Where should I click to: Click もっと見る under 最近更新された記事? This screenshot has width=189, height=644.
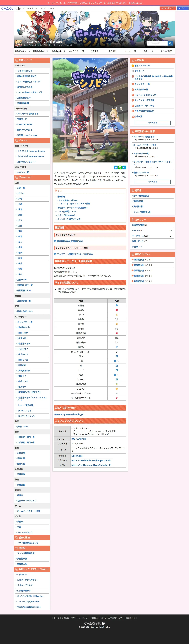(x=153, y=182)
